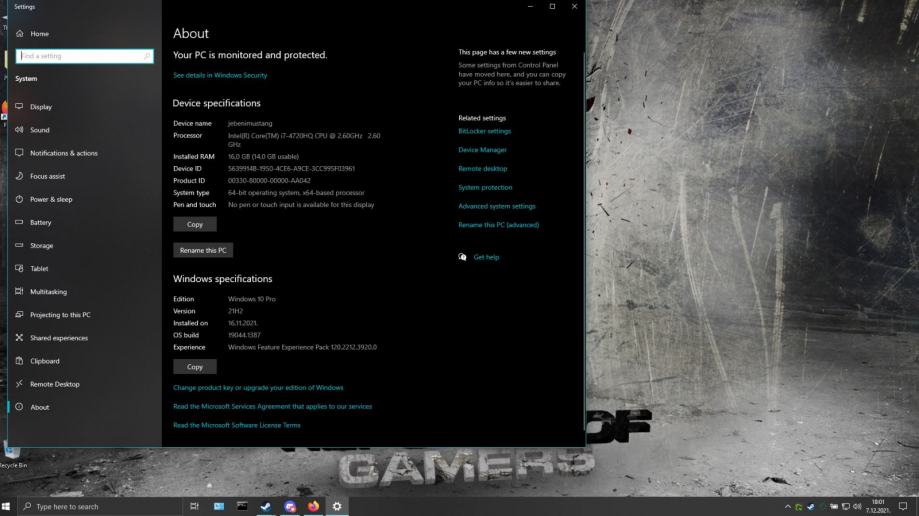This screenshot has height=516, width=919.
Task: Open the blue app icon next to Task View
Action: pos(219,506)
